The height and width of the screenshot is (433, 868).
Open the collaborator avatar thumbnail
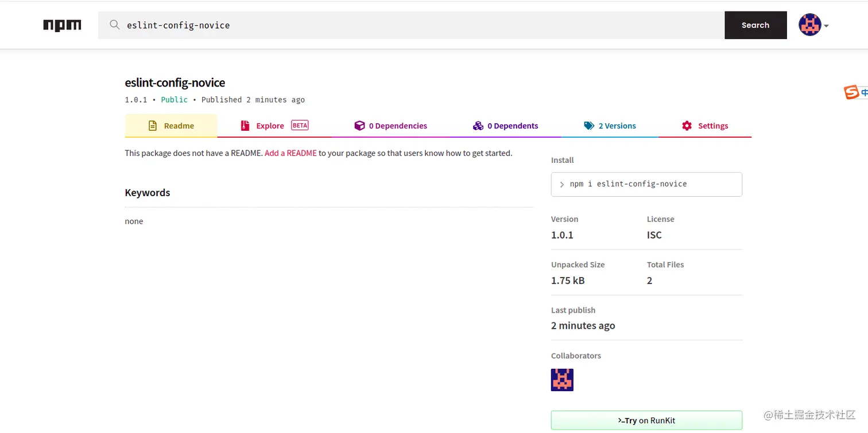(562, 380)
